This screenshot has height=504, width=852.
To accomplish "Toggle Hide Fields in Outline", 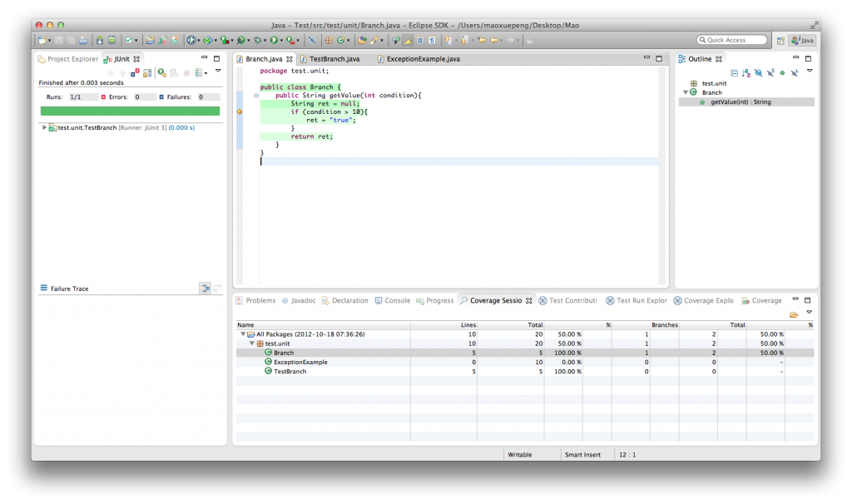I will [758, 73].
